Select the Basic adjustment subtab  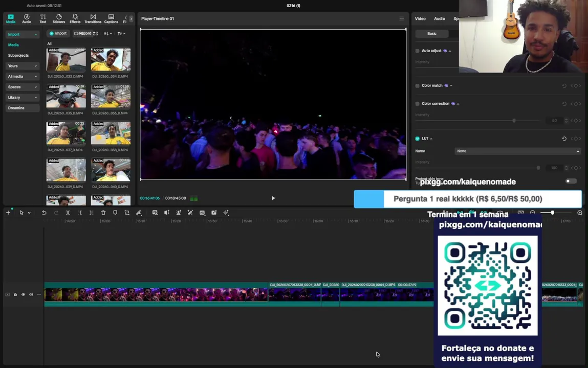[x=431, y=34]
